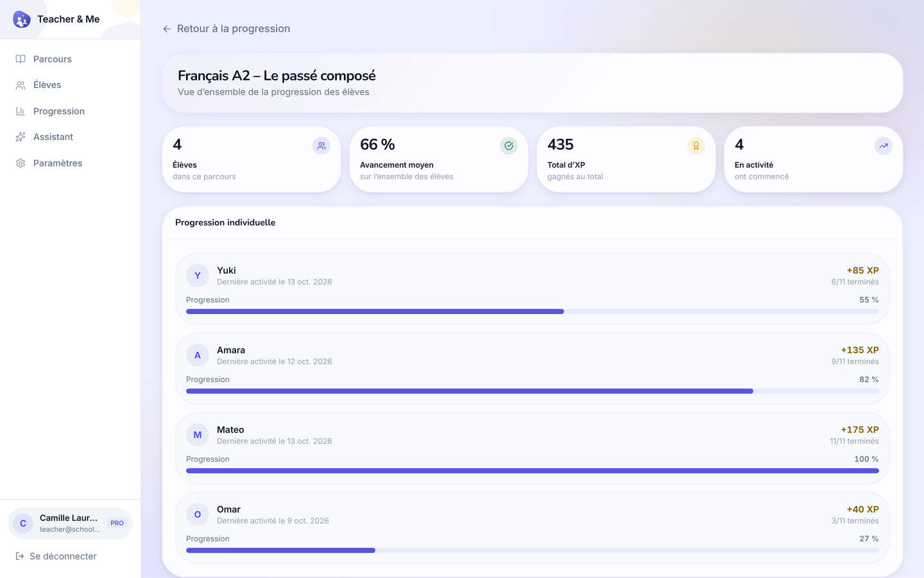Click the people icon beside Élèves

click(21, 85)
